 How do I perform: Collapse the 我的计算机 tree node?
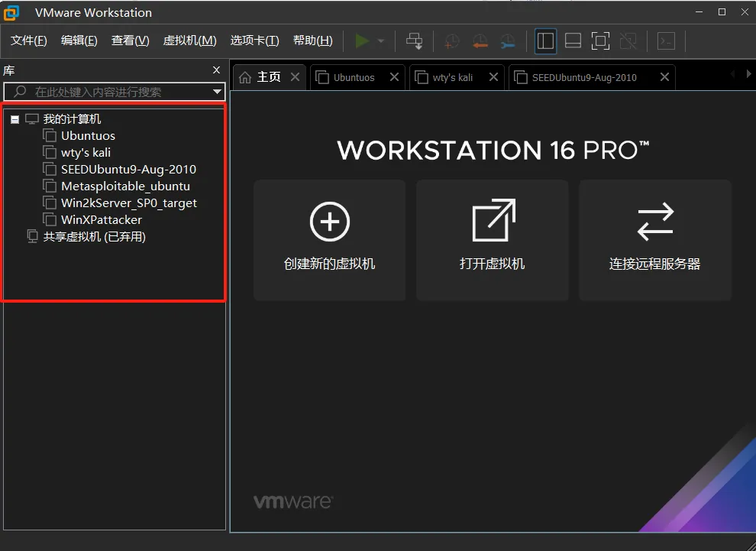15,119
